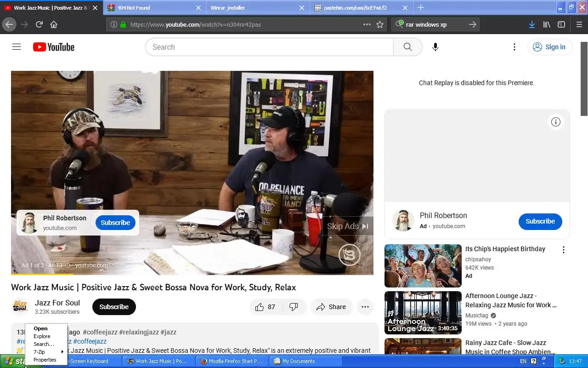
Task: Open the Jazz For Soul channel avatar
Action: [20, 307]
